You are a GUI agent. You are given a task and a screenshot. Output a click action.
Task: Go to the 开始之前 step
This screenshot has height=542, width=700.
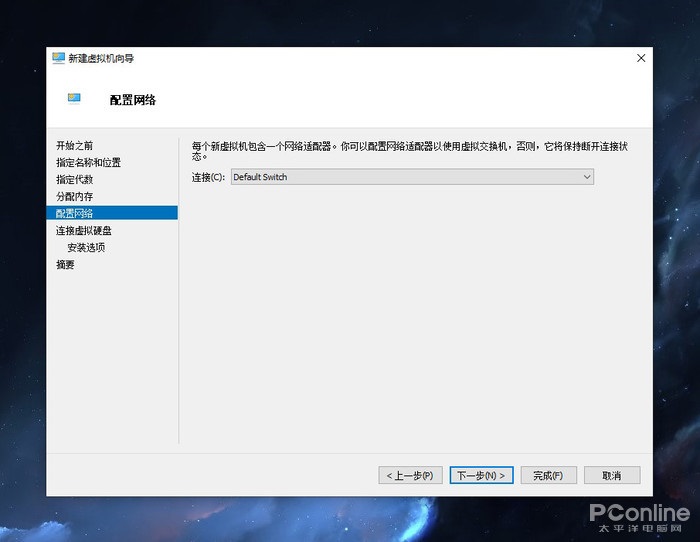pos(75,146)
